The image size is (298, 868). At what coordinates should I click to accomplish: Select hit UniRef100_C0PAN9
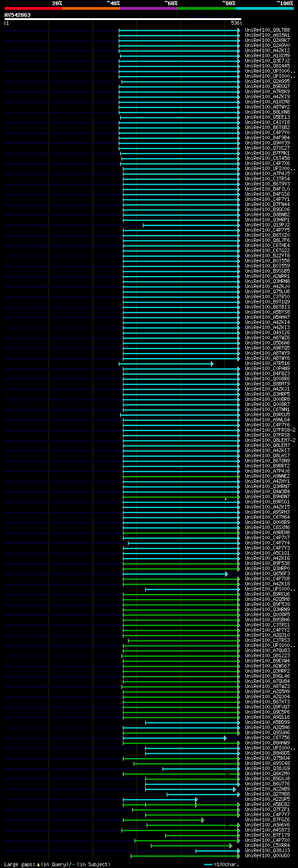coord(267,369)
